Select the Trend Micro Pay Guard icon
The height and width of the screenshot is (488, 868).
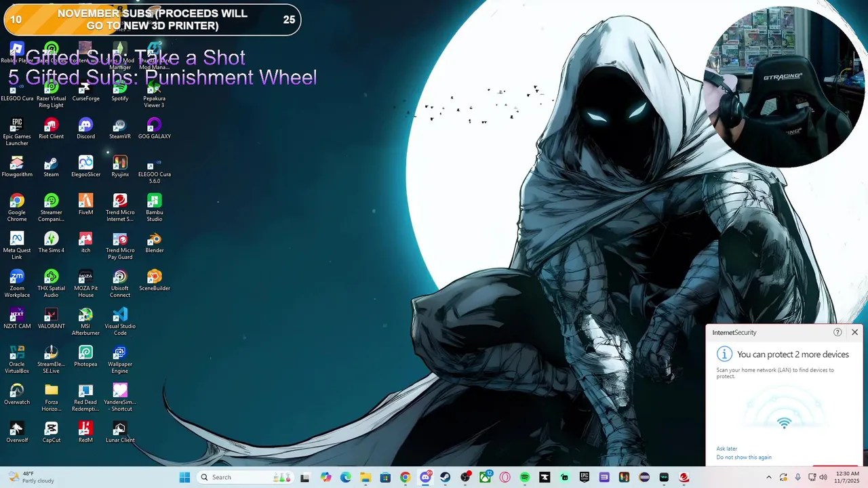(x=120, y=246)
